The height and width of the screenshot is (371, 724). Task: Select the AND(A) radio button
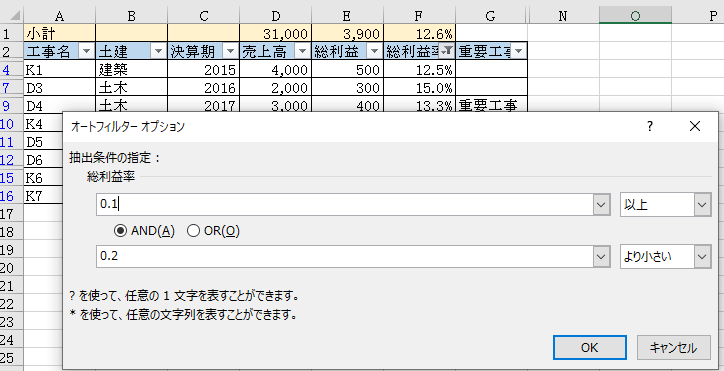point(121,231)
